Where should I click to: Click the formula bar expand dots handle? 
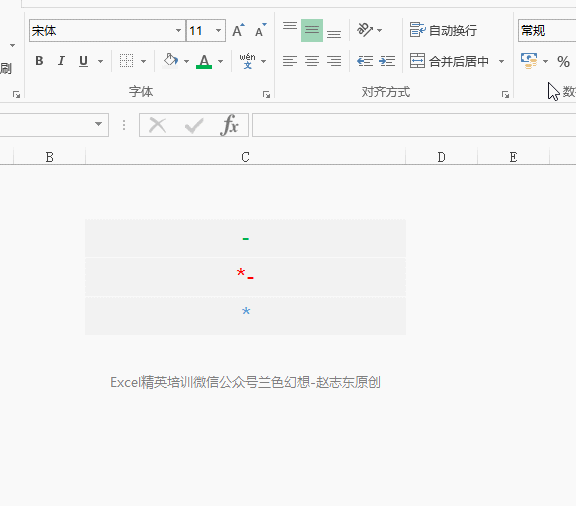(124, 125)
